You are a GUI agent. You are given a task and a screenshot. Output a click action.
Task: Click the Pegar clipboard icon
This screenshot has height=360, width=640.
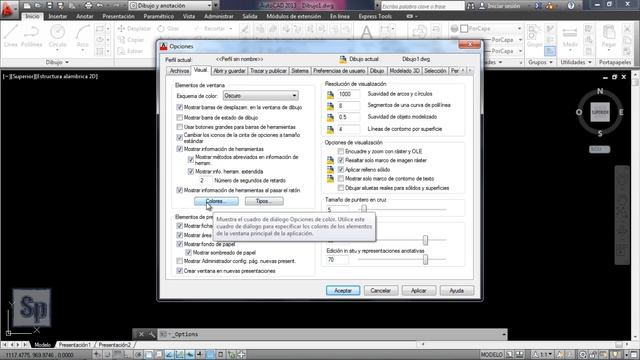(x=609, y=36)
